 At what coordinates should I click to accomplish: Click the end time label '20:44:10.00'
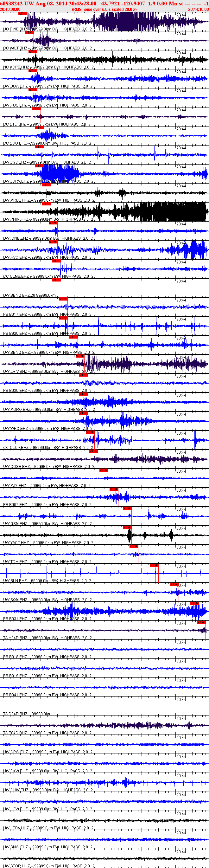199,10
